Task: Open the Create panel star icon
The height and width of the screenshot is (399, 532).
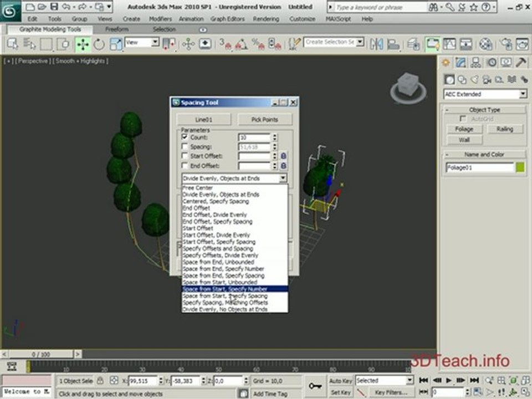Action: [x=446, y=63]
